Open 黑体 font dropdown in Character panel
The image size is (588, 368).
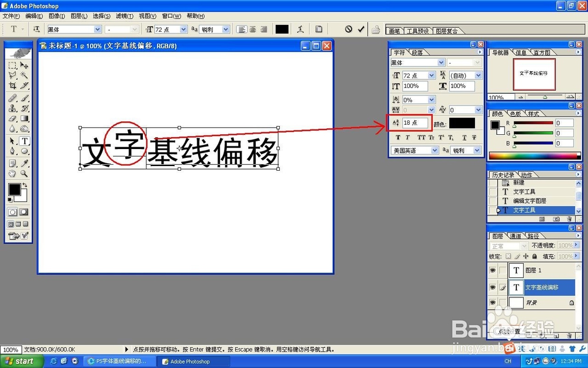[441, 62]
